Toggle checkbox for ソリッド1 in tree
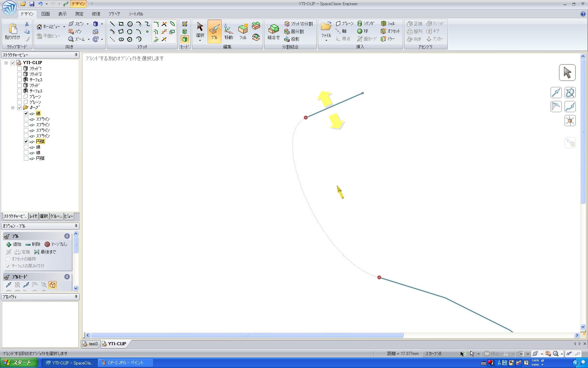Image resolution: width=588 pixels, height=368 pixels. point(20,69)
